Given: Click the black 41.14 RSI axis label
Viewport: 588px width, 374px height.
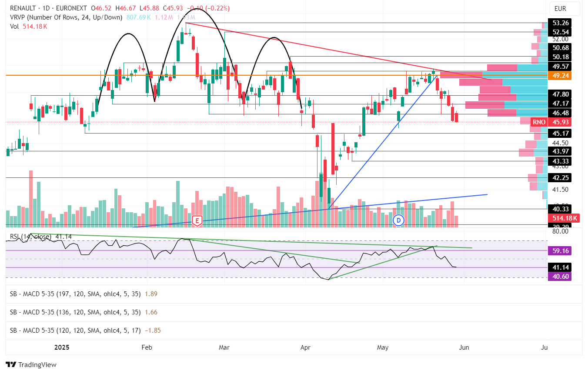Looking at the screenshot, I should click(561, 267).
